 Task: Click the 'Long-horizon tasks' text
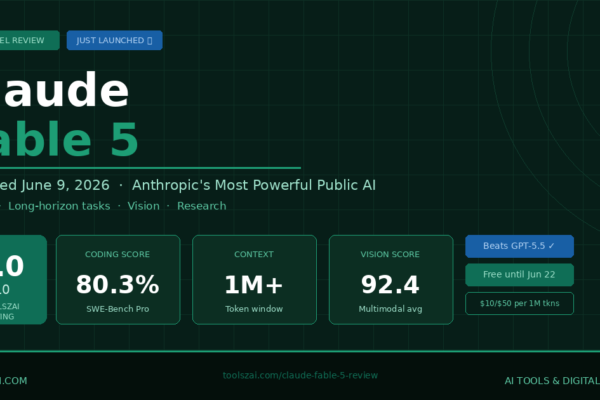(x=59, y=206)
